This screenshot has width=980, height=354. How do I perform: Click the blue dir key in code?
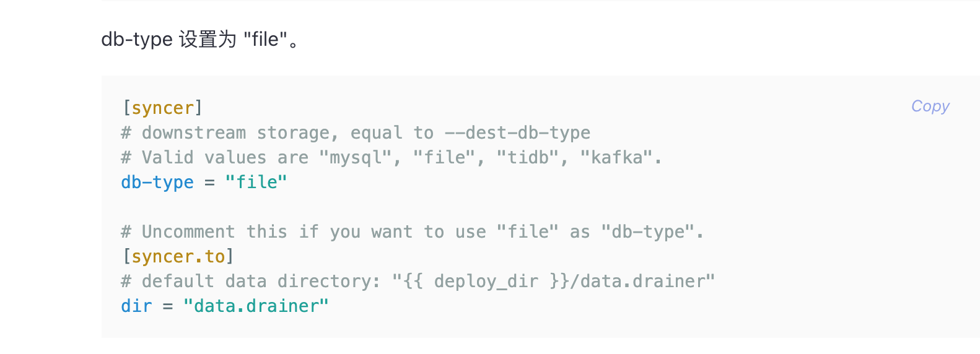(136, 306)
